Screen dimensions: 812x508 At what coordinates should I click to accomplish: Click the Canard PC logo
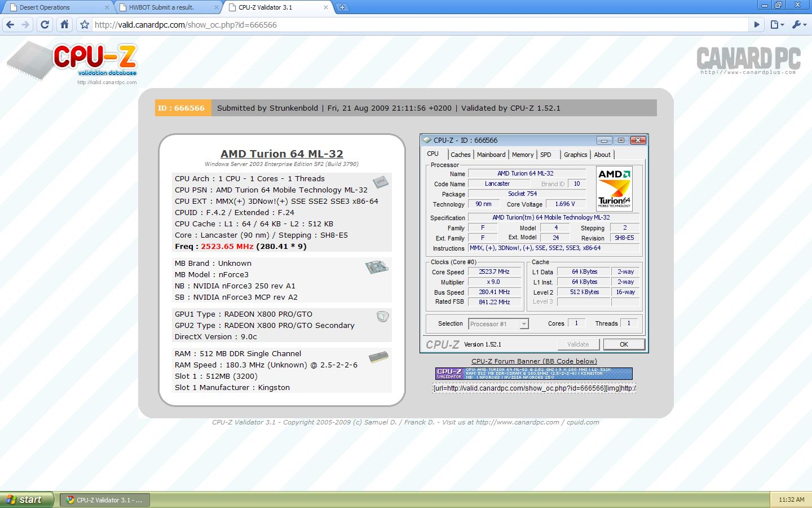748,60
